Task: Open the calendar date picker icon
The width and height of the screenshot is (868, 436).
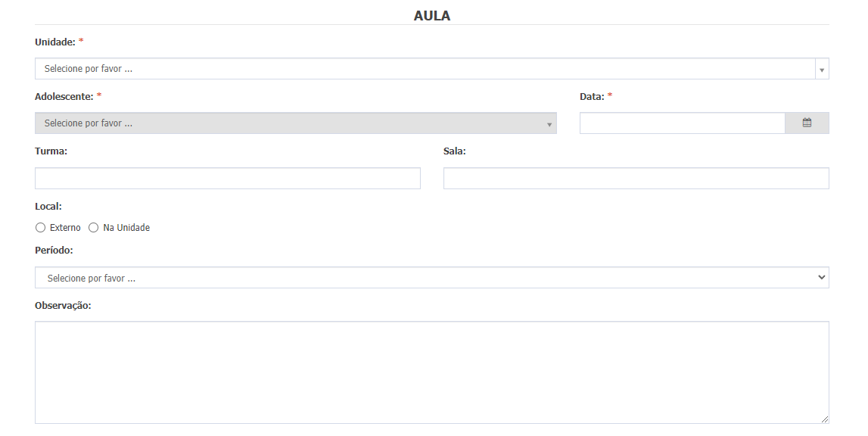Action: [x=807, y=123]
